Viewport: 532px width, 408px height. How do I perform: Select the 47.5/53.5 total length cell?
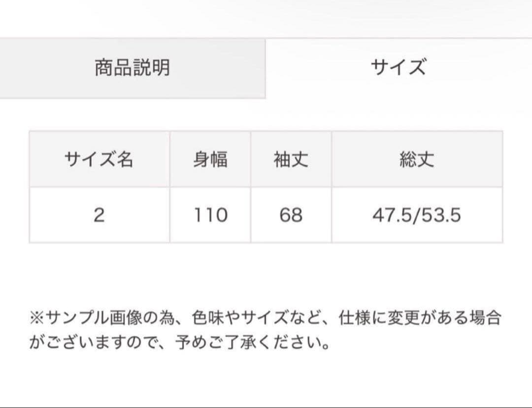point(417,215)
